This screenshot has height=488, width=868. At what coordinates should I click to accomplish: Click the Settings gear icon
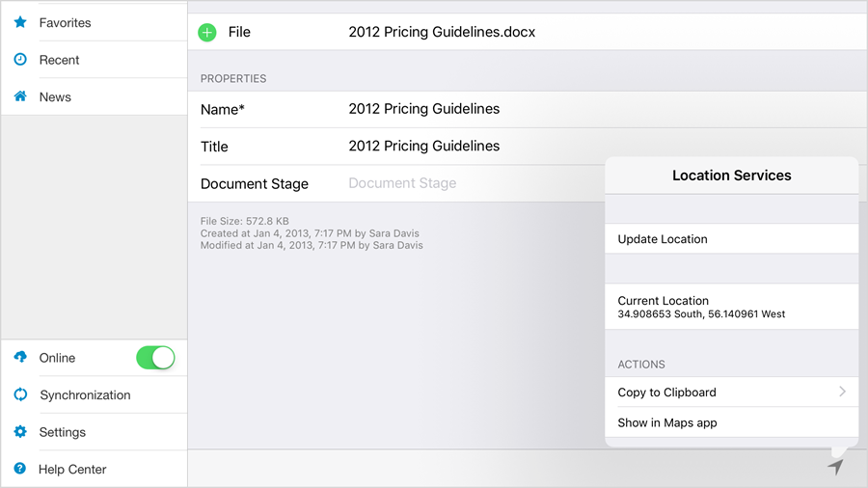pyautogui.click(x=20, y=432)
